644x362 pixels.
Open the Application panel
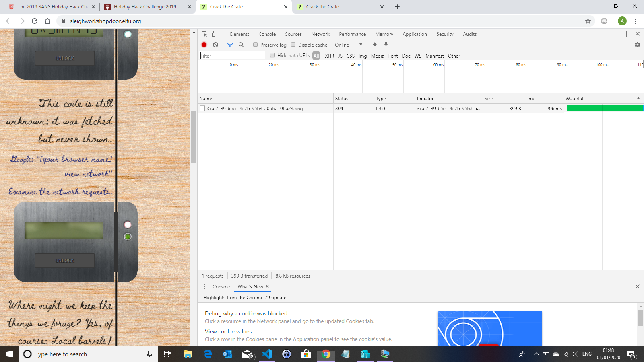[x=415, y=34]
